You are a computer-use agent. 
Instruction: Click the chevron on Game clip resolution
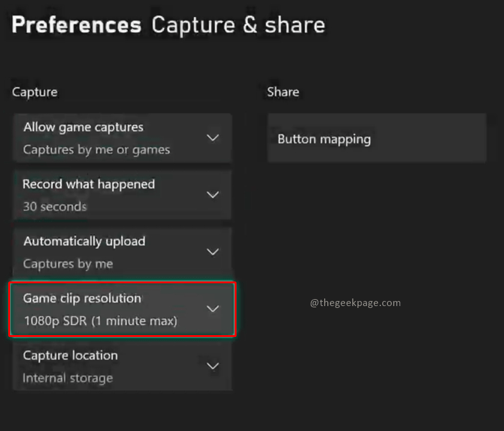pyautogui.click(x=213, y=309)
